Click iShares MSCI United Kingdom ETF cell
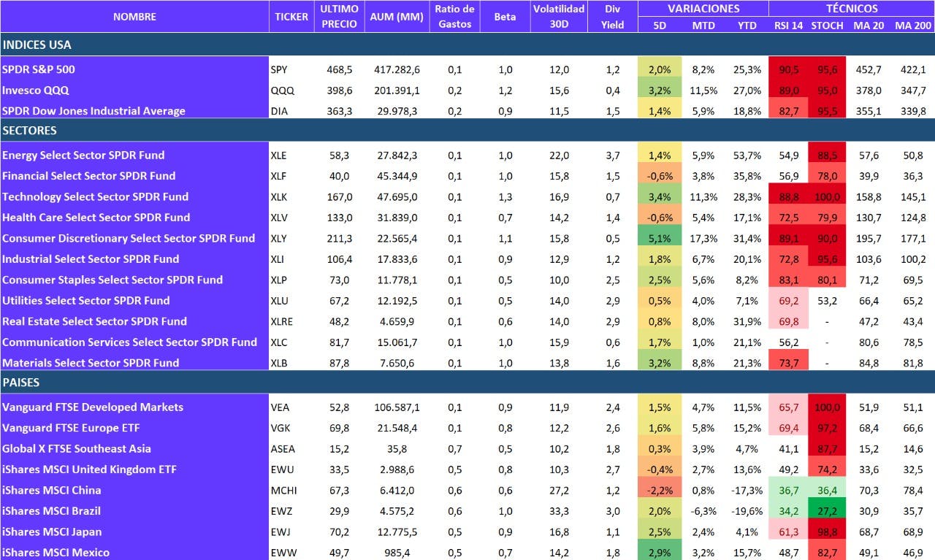This screenshot has height=560, width=935. (134, 469)
